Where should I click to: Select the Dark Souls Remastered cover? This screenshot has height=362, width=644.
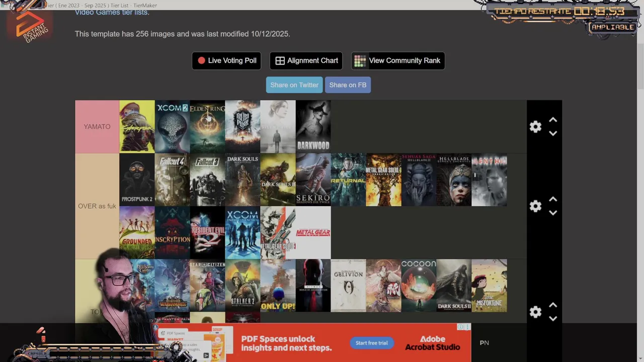coord(243,179)
